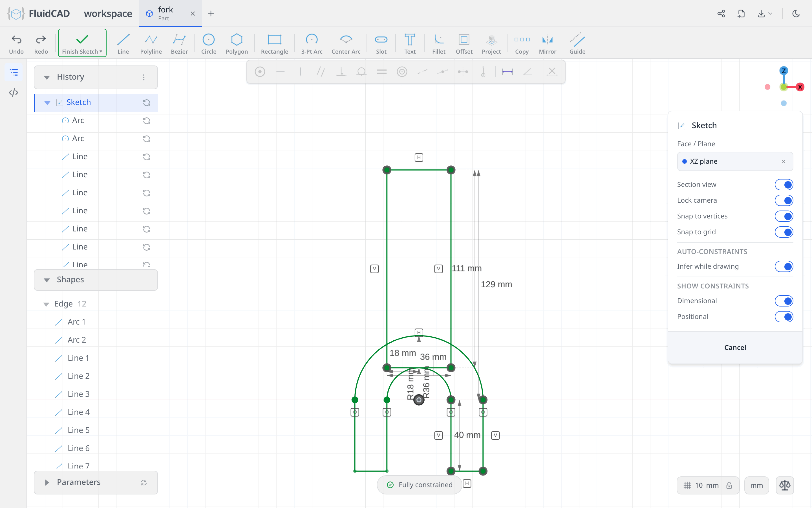The height and width of the screenshot is (508, 812).
Task: Click the Copy pattern tool
Action: (522, 44)
